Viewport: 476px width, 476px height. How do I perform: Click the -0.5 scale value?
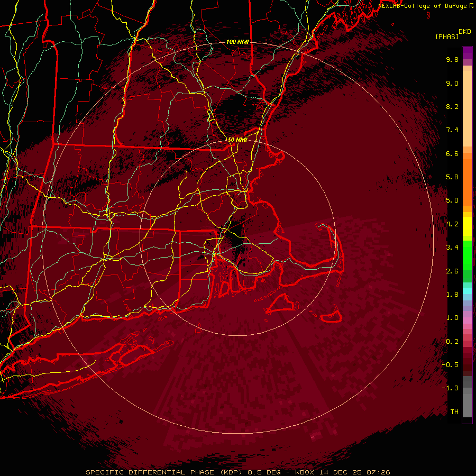coord(450,365)
